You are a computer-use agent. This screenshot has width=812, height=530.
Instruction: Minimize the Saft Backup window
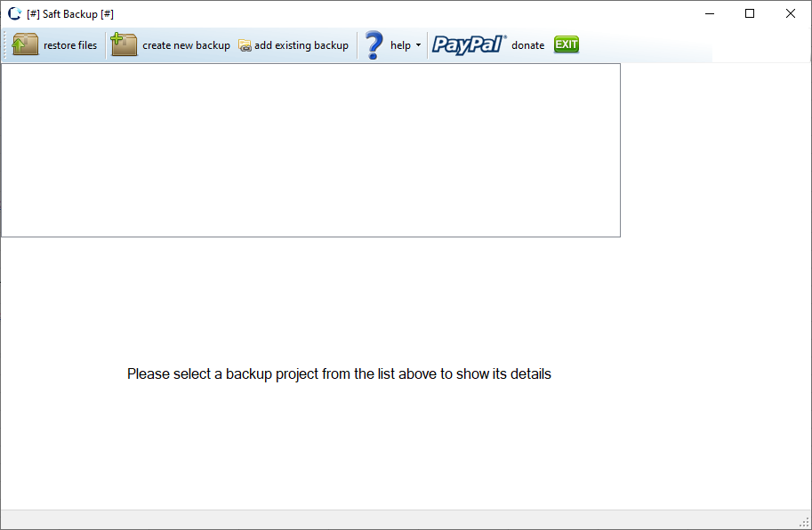click(710, 13)
